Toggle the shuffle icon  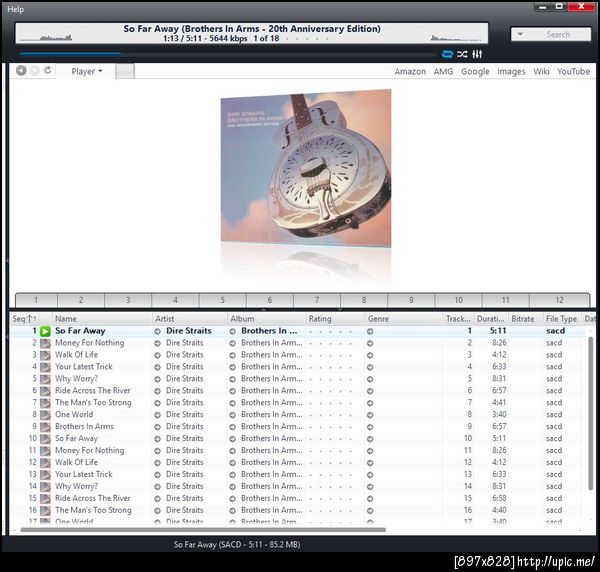click(462, 54)
